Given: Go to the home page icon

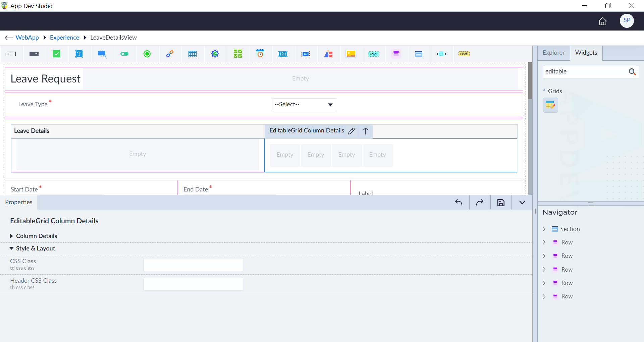Looking at the screenshot, I should pos(603,21).
